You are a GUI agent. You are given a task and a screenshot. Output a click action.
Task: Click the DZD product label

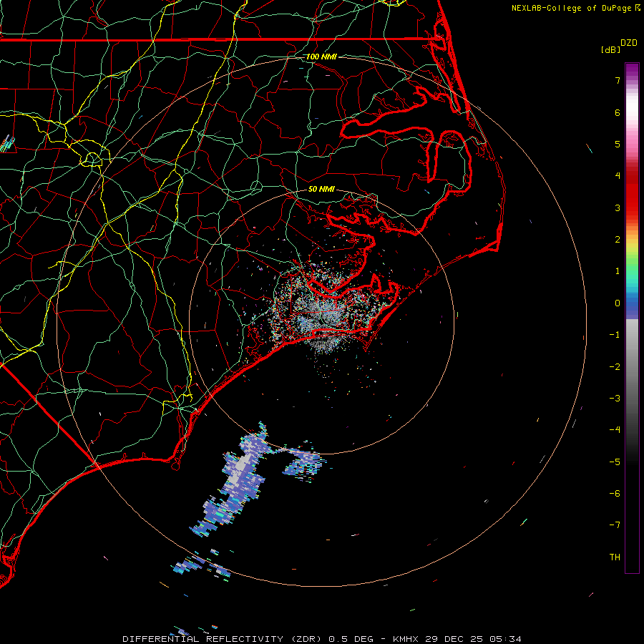pos(629,43)
